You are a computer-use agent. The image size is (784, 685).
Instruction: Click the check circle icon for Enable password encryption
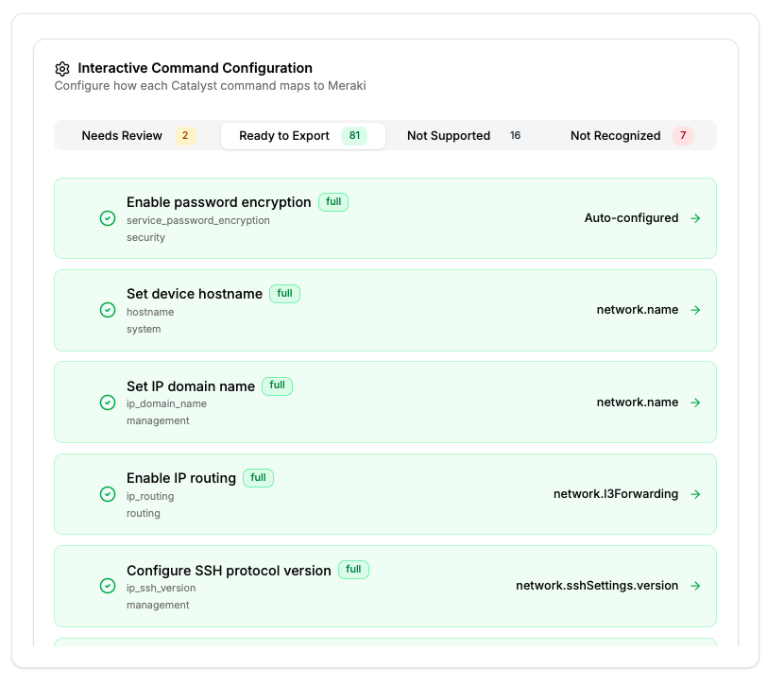click(108, 218)
